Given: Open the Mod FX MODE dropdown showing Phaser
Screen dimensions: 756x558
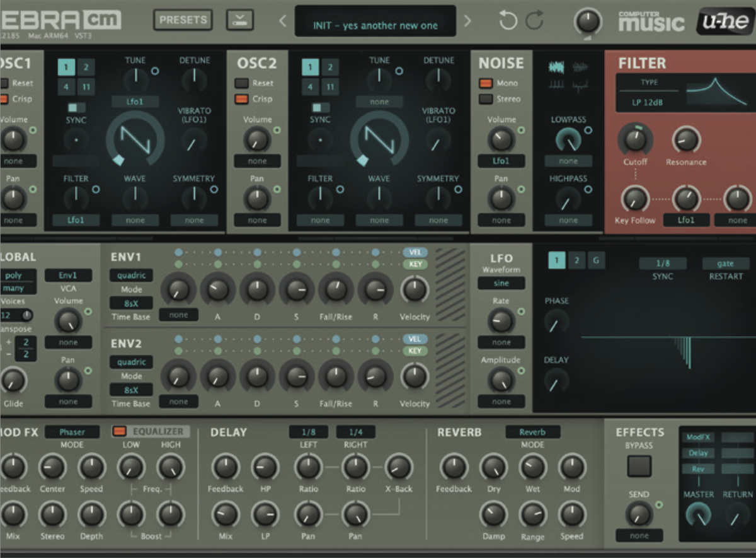Looking at the screenshot, I should [x=72, y=432].
